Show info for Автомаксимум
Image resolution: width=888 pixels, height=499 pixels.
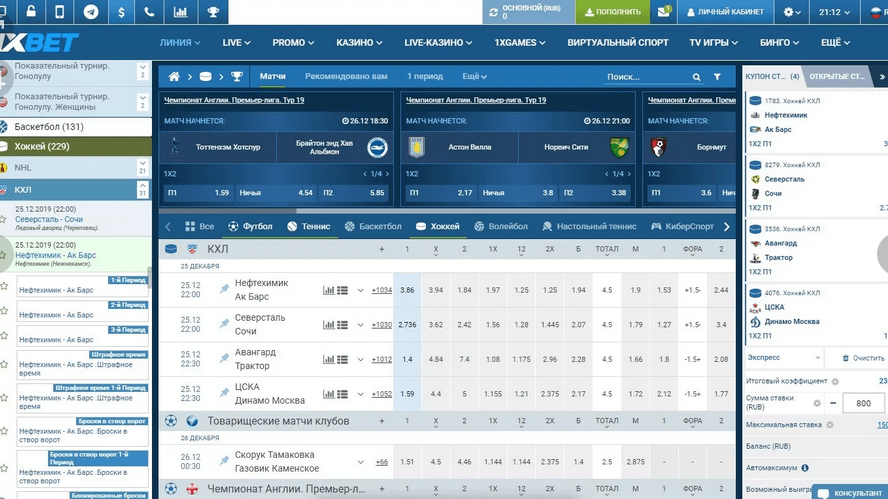pos(805,468)
